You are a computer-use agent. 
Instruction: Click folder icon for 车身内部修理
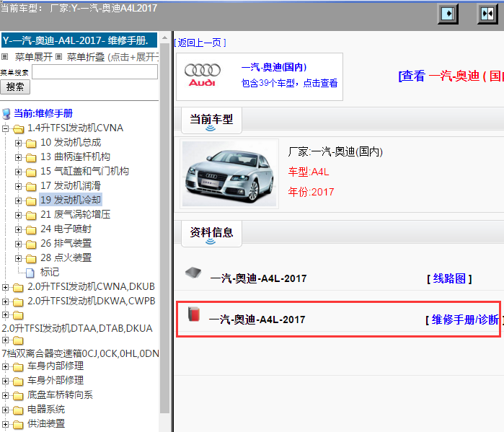(18, 367)
